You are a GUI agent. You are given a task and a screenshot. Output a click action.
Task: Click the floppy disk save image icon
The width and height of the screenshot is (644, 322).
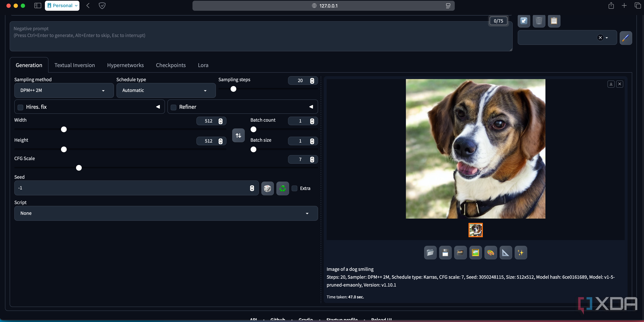[x=445, y=252]
